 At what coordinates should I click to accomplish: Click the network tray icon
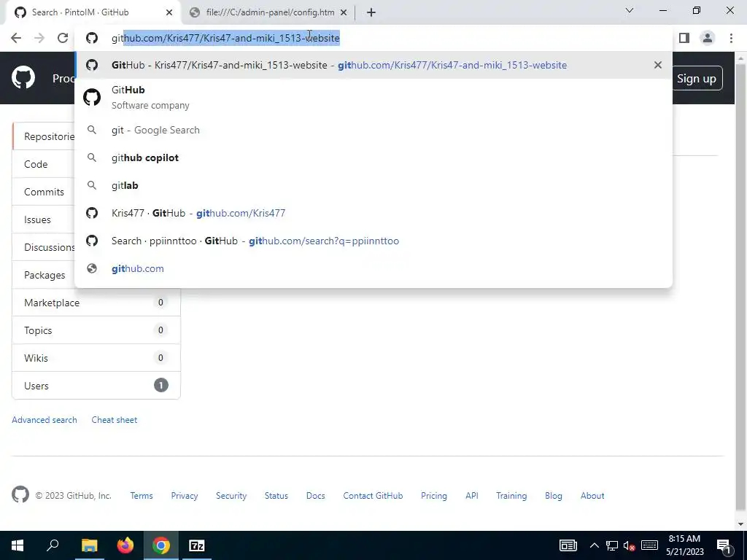(x=612, y=546)
